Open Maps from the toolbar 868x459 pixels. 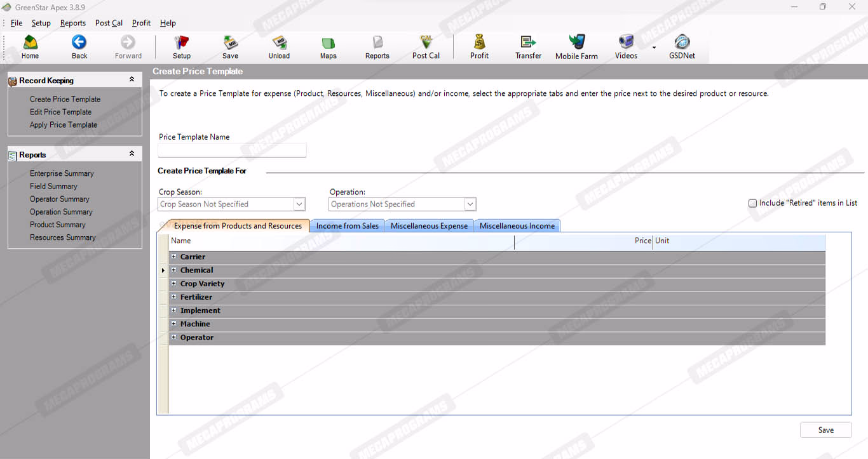pyautogui.click(x=328, y=47)
